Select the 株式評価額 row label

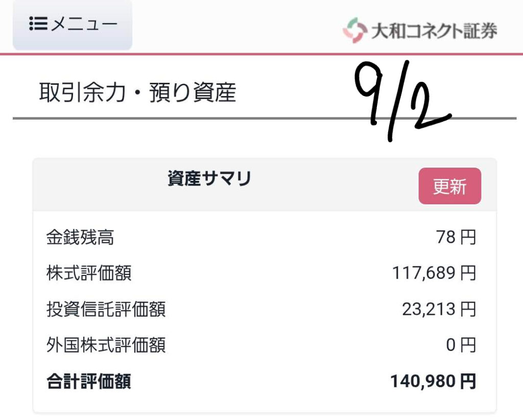89,273
